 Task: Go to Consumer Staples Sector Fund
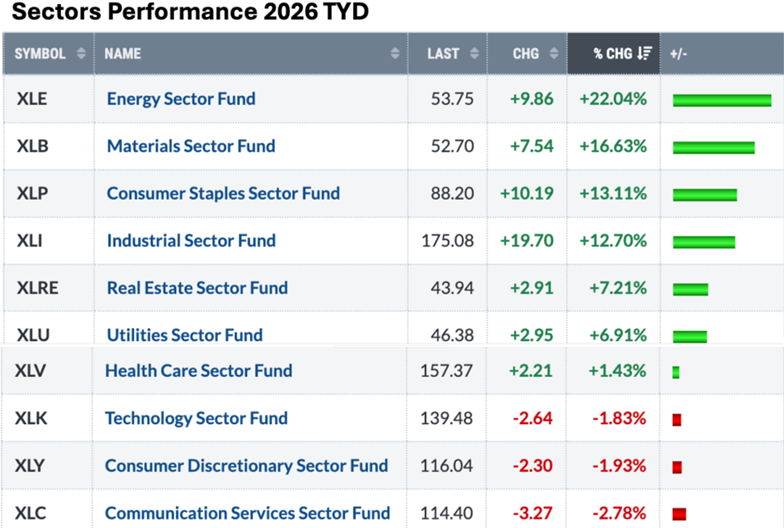click(223, 193)
